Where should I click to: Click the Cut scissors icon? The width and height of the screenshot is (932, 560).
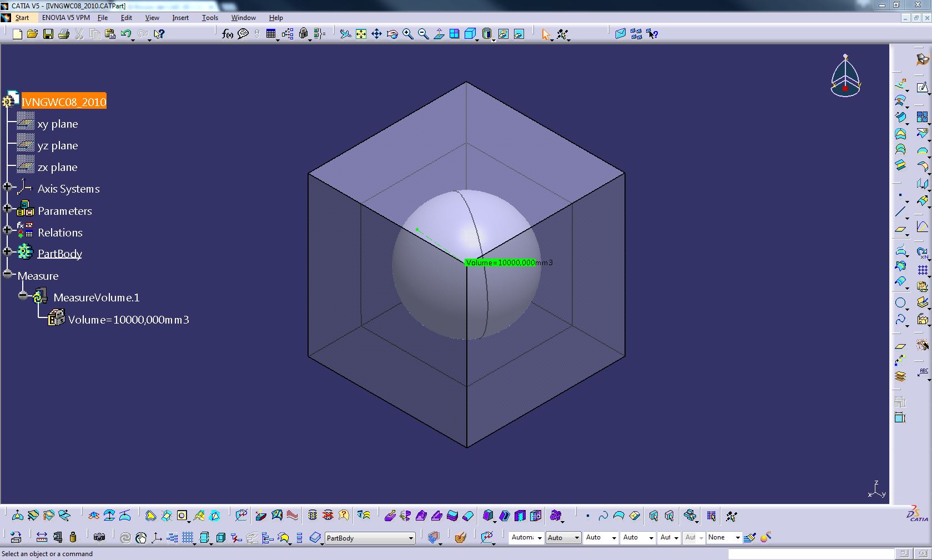(x=79, y=34)
